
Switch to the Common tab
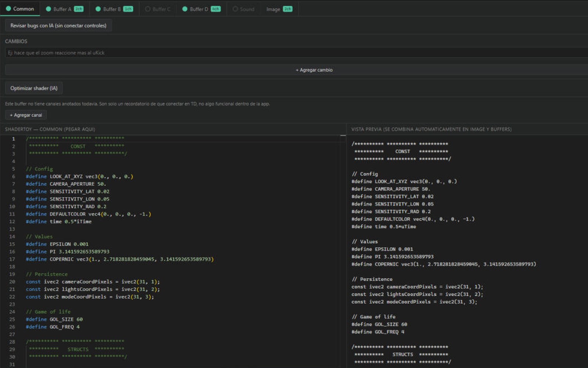point(20,8)
